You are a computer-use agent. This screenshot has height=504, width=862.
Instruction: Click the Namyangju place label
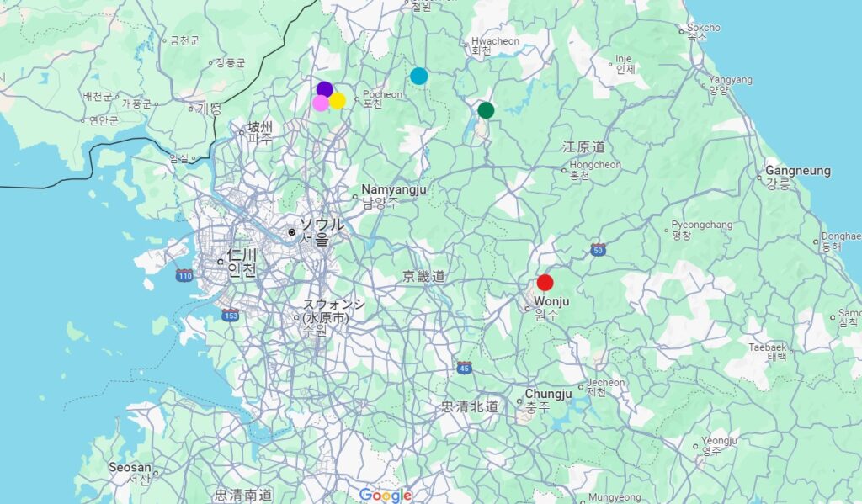[394, 190]
